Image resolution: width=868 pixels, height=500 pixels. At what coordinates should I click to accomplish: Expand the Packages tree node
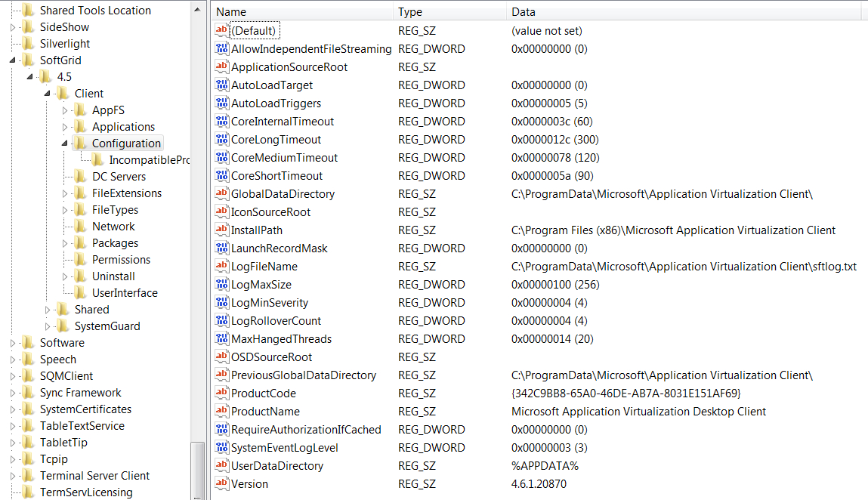tap(65, 243)
